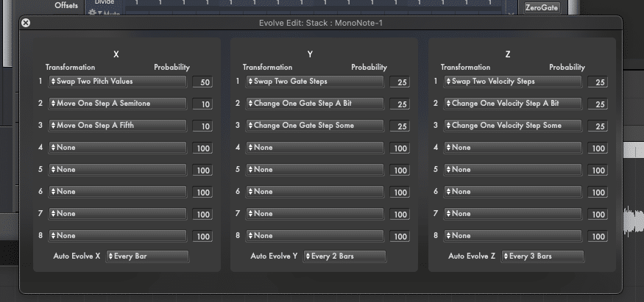Open Auto Evolve Z Every 3 Bars dropdown
This screenshot has width=644, height=302.
point(542,256)
